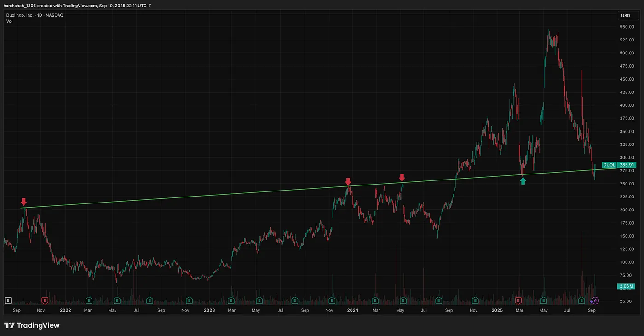The width and height of the screenshot is (644, 336).
Task: Click the 400.00 price axis label
Action: [626, 105]
